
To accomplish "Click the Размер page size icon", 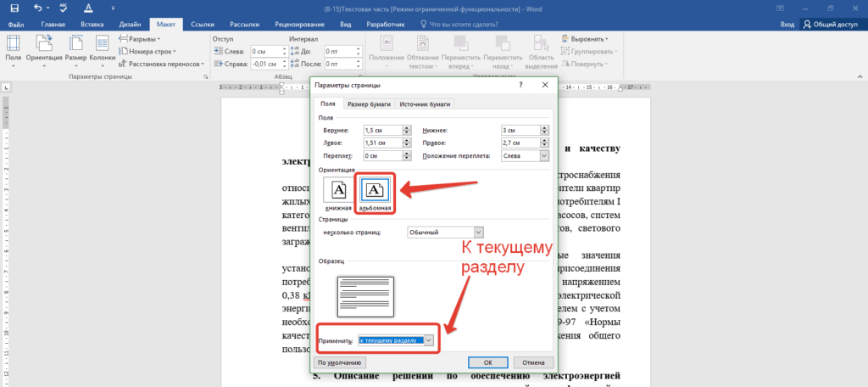I will pos(76,49).
